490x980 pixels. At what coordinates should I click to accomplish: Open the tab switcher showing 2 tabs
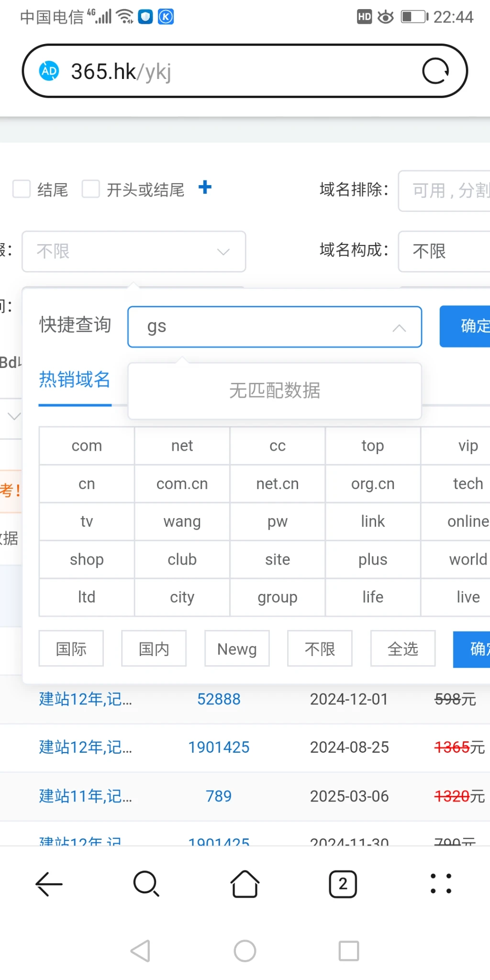click(x=343, y=883)
